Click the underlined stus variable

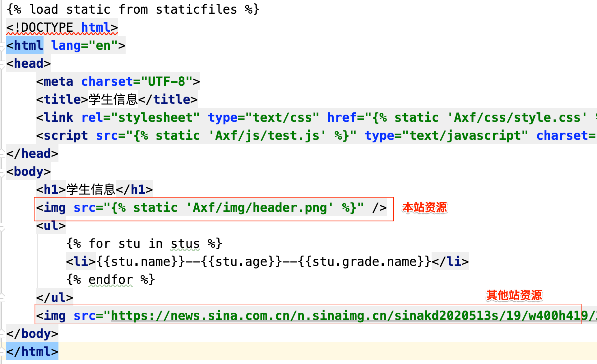(185, 244)
